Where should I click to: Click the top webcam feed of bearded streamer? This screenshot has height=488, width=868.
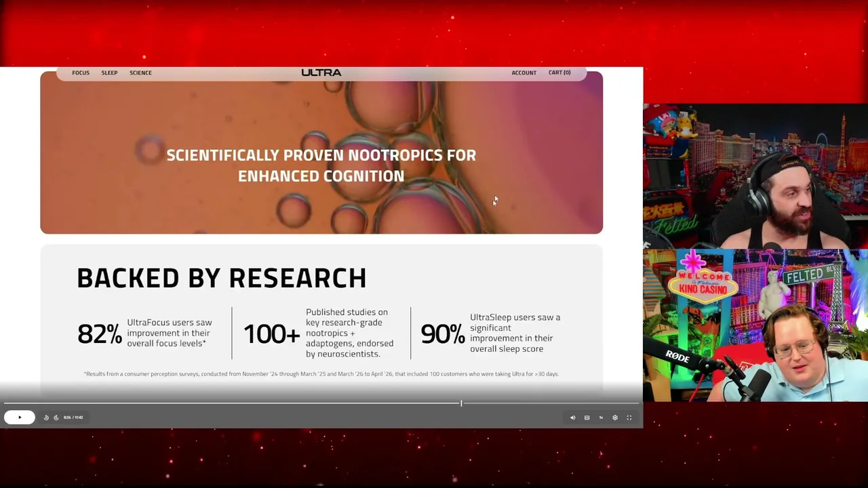755,177
